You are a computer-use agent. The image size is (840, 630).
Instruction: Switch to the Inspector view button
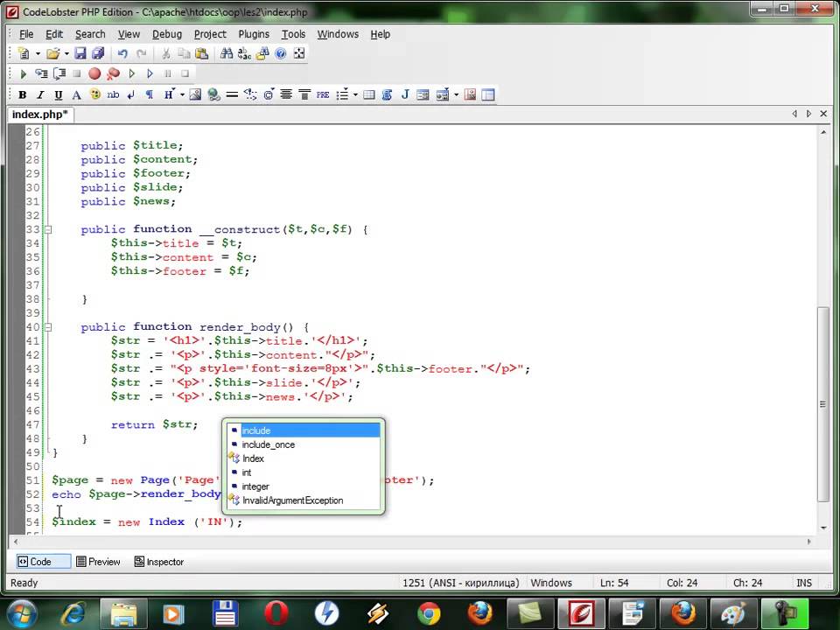click(x=158, y=562)
